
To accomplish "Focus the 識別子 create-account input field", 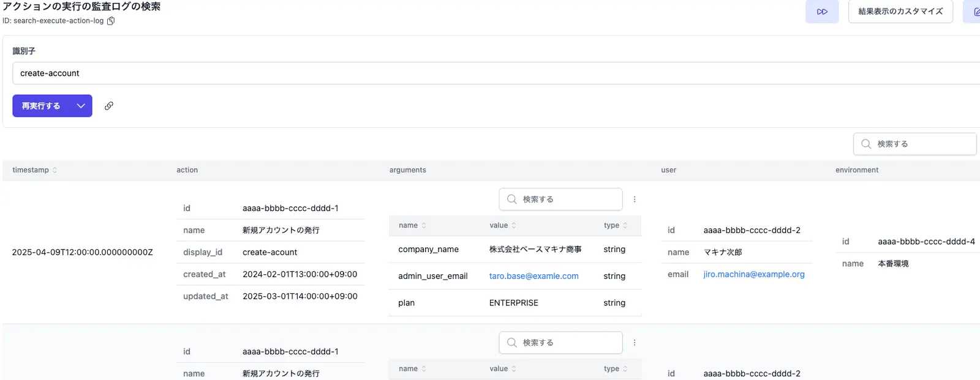I will point(496,73).
